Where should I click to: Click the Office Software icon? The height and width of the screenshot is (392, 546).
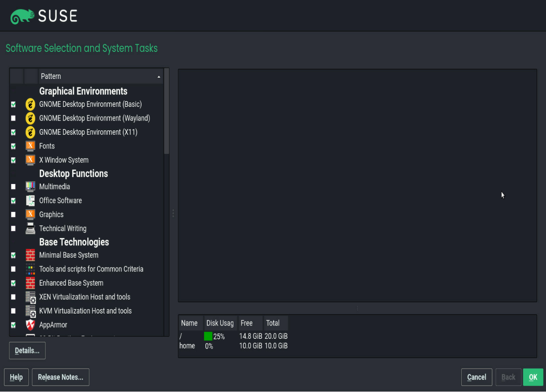[x=30, y=200]
